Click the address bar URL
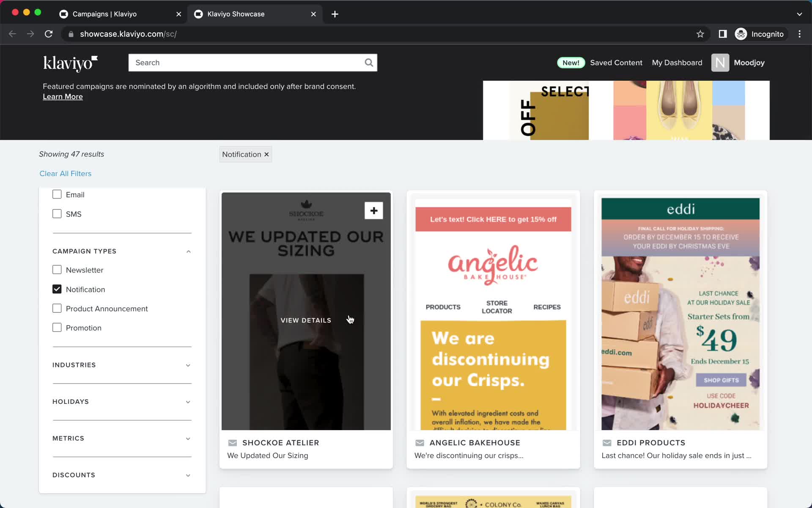Screen dimensions: 812x508 click(128, 34)
